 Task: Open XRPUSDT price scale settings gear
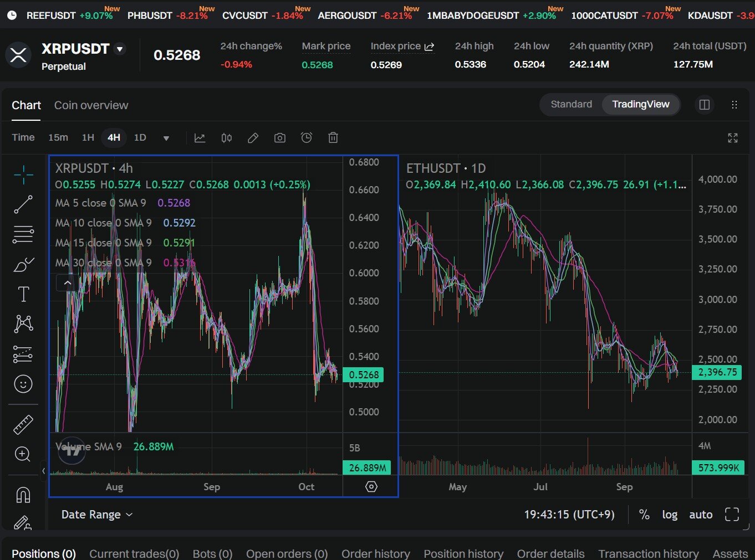pos(371,486)
